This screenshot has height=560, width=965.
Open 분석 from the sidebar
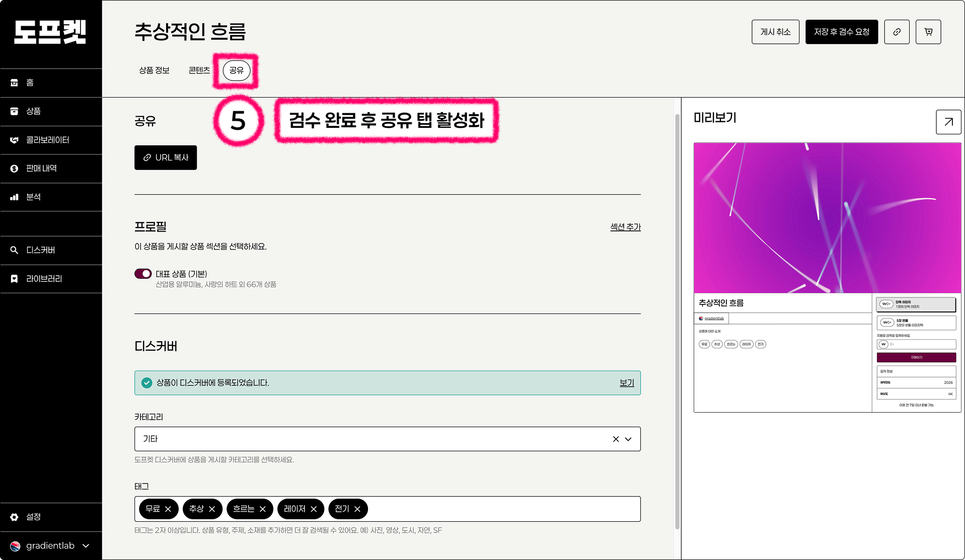coord(33,197)
